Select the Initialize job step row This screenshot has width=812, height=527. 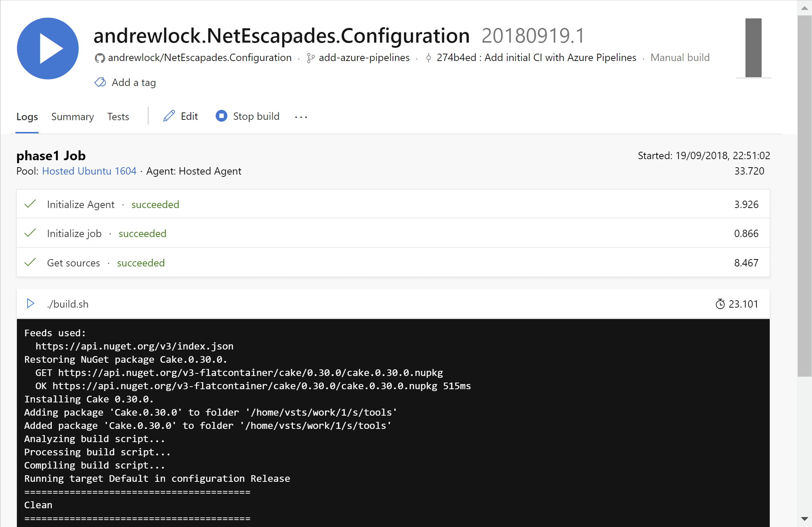click(393, 233)
